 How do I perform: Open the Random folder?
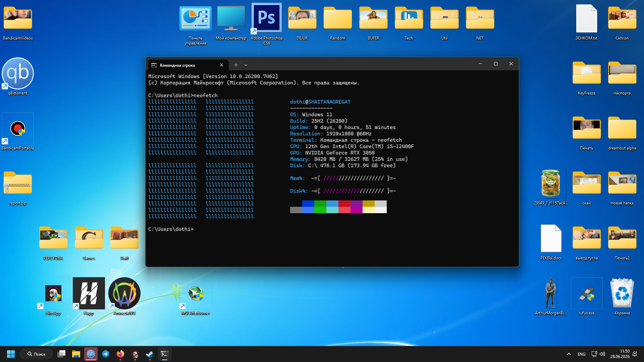coord(338,23)
